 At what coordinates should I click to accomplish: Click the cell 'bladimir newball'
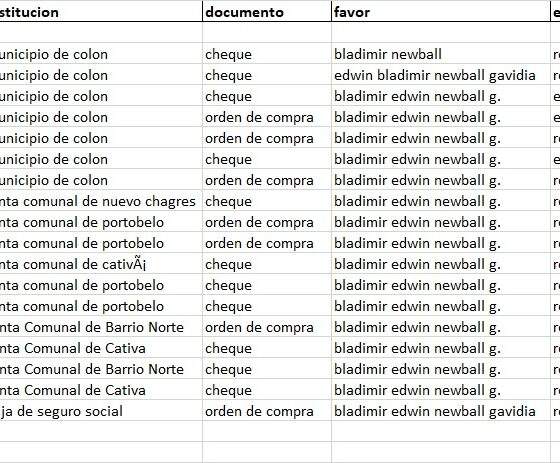coord(441,54)
